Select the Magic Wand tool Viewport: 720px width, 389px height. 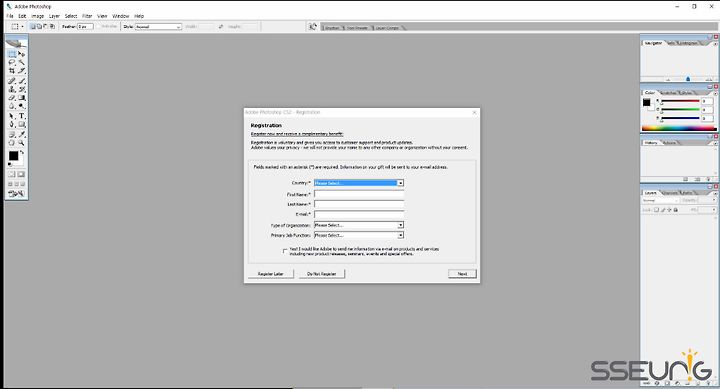(22, 62)
